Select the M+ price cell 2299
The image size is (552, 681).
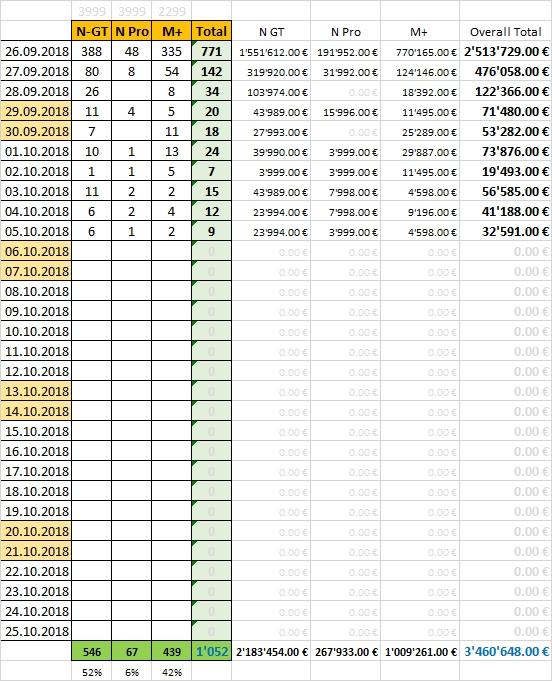[x=172, y=11]
